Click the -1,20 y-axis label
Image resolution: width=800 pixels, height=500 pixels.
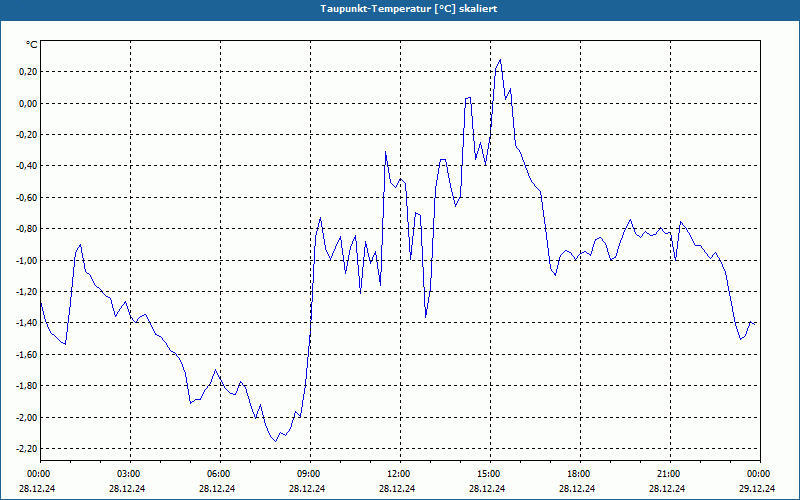click(27, 292)
